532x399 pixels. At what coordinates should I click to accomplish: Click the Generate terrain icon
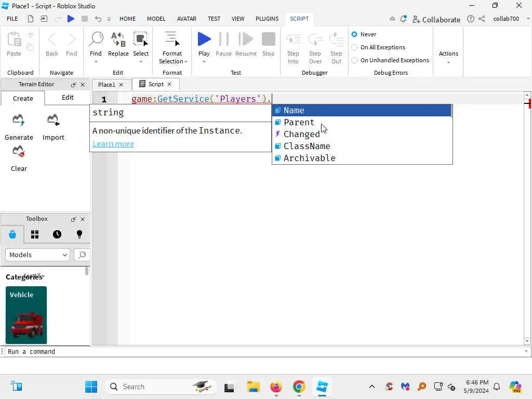point(18,120)
